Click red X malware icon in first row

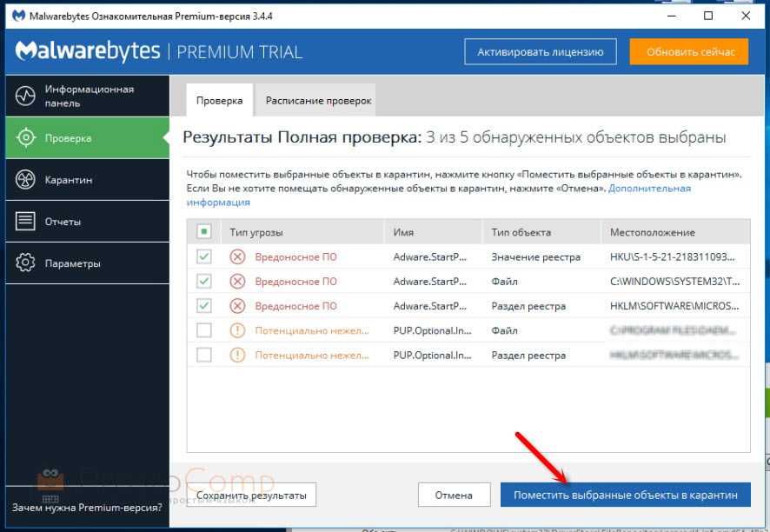237,257
